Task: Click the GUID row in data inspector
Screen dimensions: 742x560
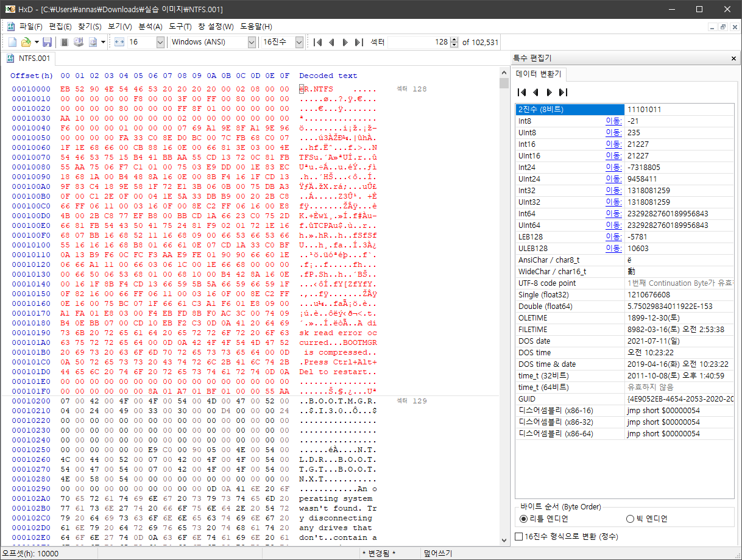Action: pyautogui.click(x=624, y=399)
